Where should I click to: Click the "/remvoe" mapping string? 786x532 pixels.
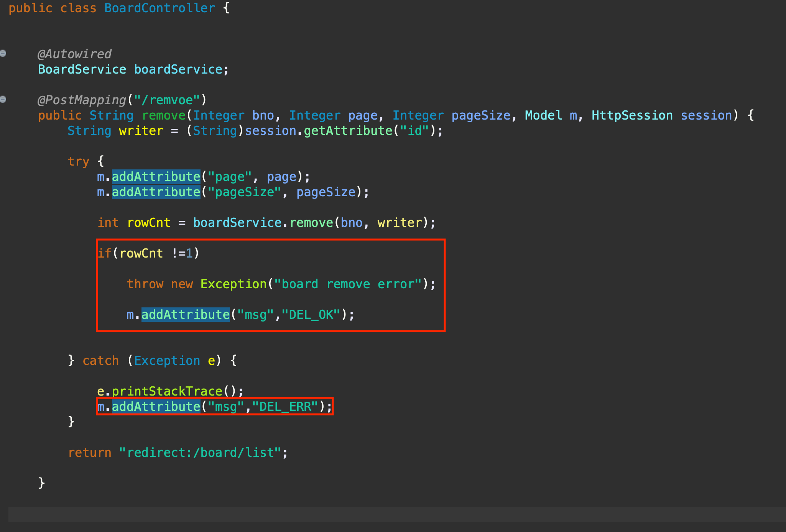coord(167,100)
